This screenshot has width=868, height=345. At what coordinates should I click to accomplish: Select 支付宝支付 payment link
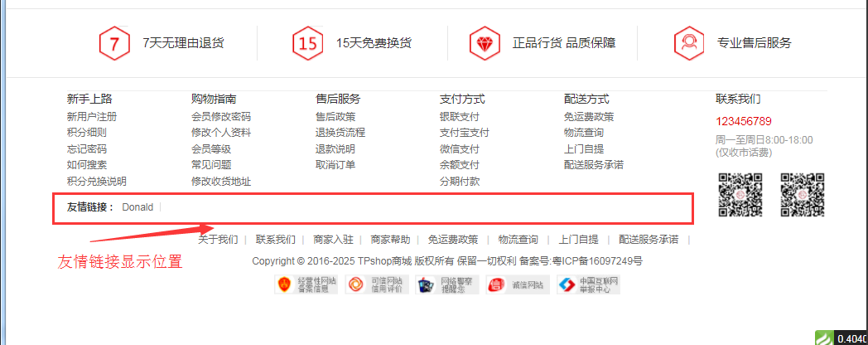(x=465, y=133)
